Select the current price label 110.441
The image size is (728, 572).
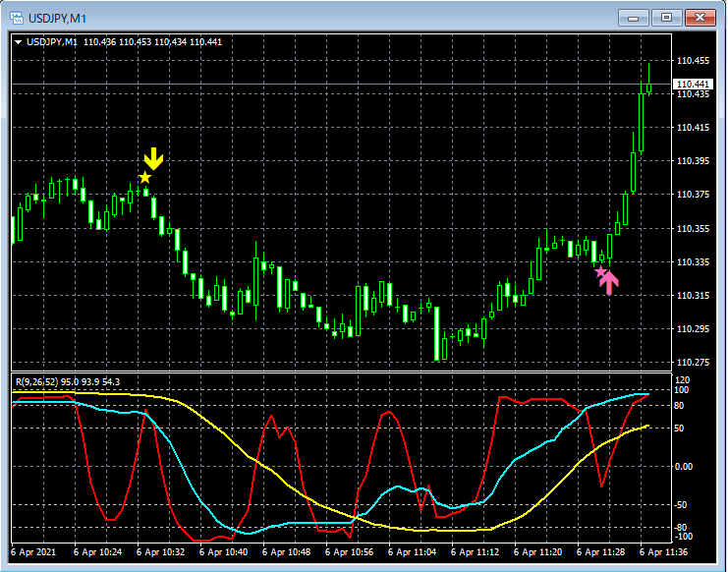click(x=693, y=85)
